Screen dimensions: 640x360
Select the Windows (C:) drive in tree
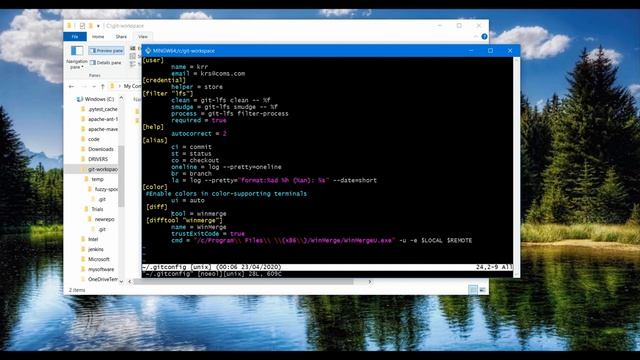pyautogui.click(x=96, y=99)
